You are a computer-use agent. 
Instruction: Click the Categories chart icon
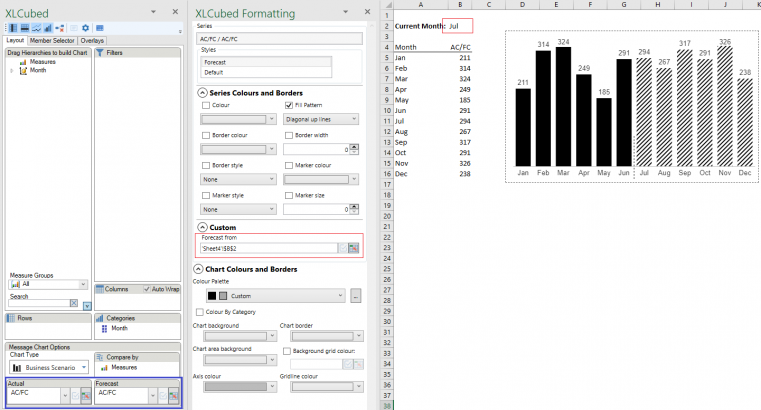coord(99,318)
